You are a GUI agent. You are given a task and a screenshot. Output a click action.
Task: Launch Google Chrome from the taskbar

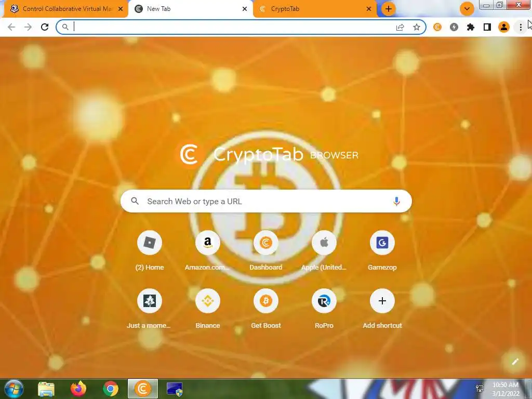(x=111, y=389)
